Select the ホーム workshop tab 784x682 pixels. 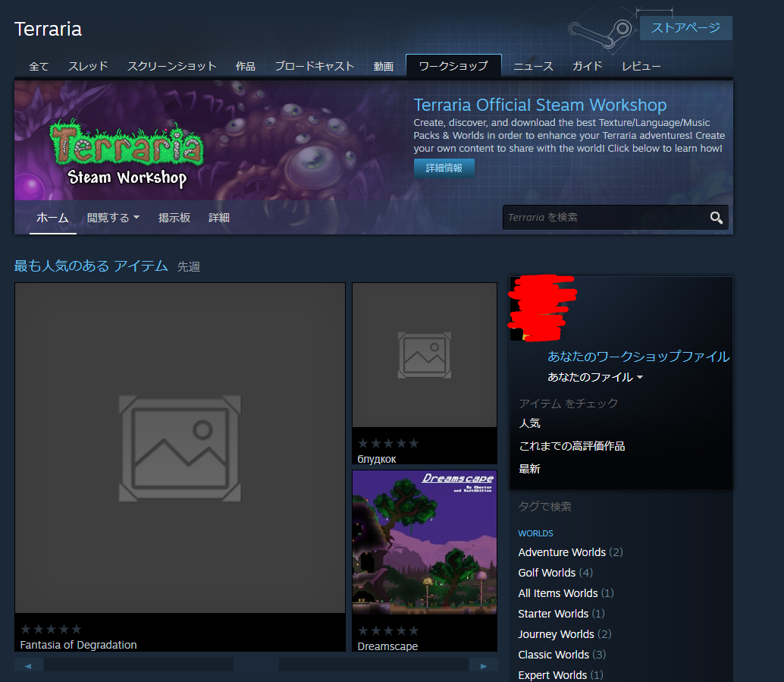(x=52, y=218)
